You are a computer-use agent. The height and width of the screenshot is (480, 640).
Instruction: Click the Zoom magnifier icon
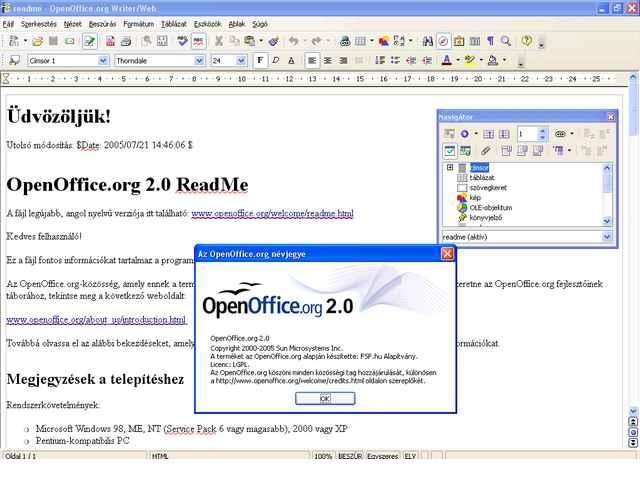[x=506, y=41]
